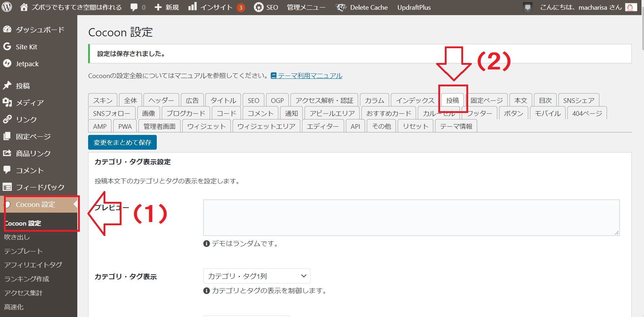This screenshot has height=317, width=644.
Task: Open the 管理メニュー admin bar menu
Action: point(306,7)
